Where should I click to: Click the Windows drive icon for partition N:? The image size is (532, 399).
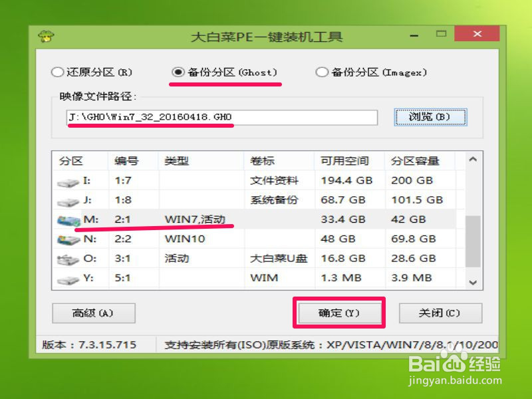point(68,240)
